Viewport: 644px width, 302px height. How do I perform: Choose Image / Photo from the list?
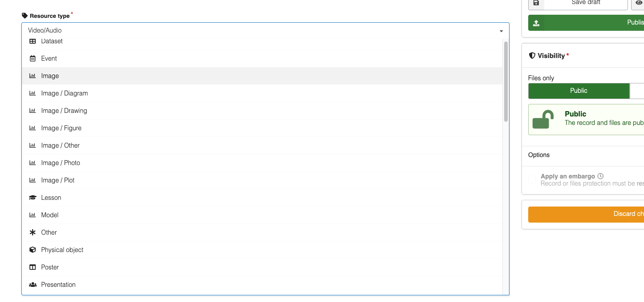pyautogui.click(x=61, y=163)
